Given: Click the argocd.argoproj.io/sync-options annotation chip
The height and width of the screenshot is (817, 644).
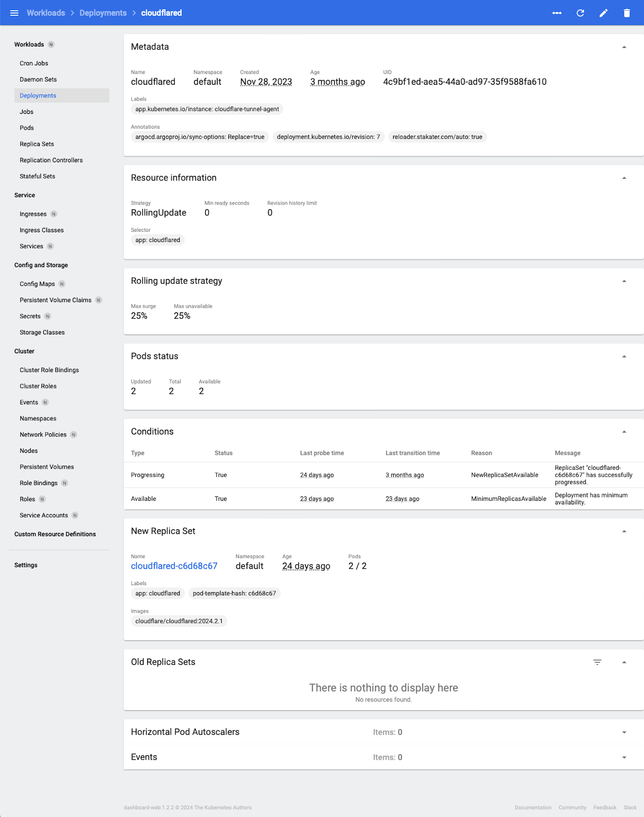Looking at the screenshot, I should pos(200,137).
